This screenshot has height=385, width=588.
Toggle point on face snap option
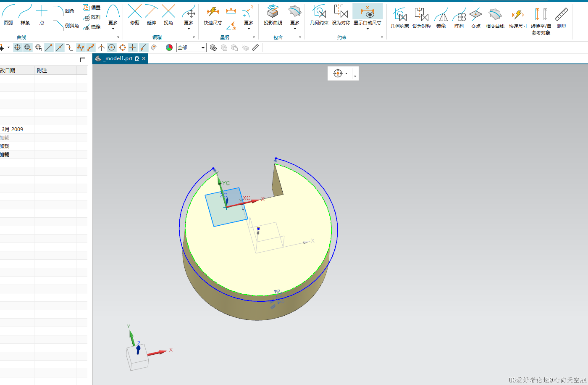154,47
